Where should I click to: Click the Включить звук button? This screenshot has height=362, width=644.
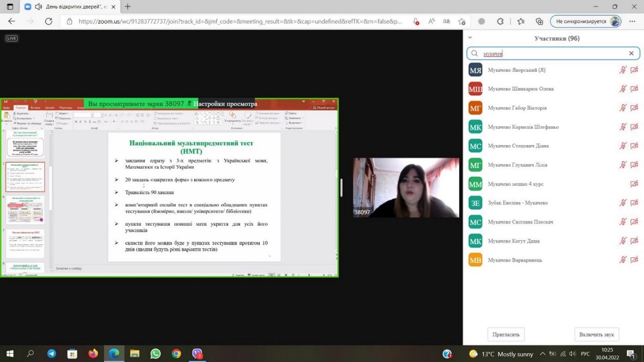pyautogui.click(x=596, y=335)
